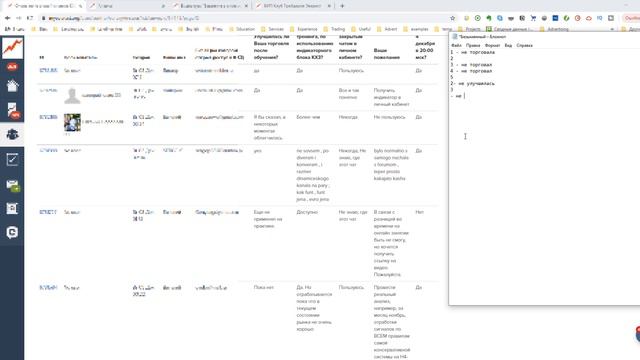The height and width of the screenshot is (360, 640).
Task: Click Notepad line '1 - не торговала'
Action: pos(473,52)
